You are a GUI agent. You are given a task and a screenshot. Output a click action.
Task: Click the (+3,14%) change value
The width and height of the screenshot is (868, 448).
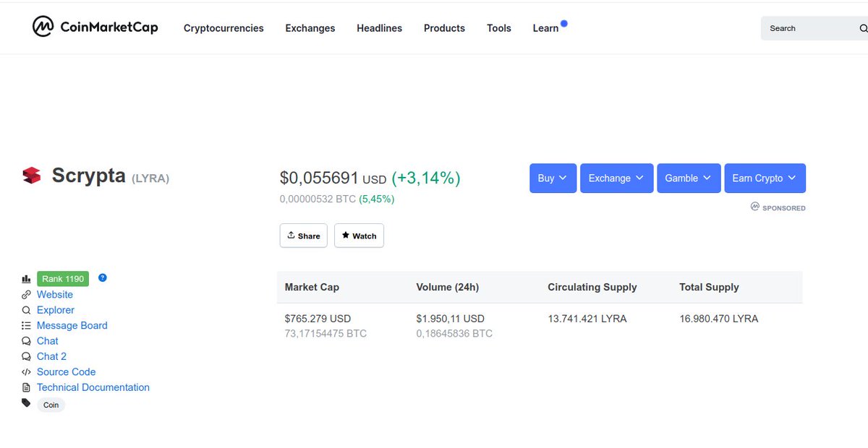pos(426,178)
